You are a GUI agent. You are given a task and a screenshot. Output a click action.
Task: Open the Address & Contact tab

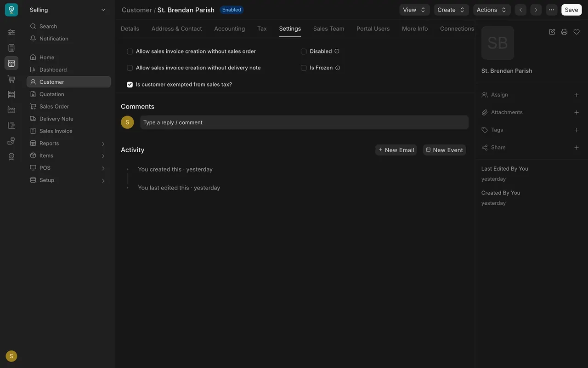[177, 29]
